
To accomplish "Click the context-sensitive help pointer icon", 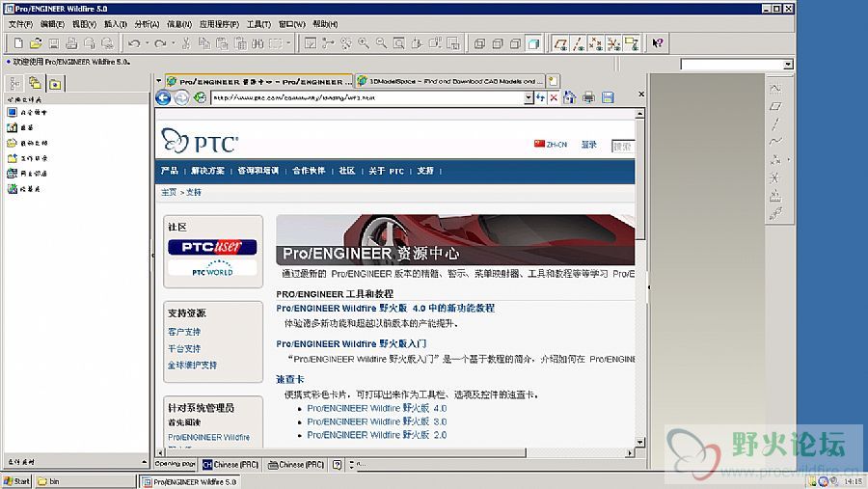I will (658, 43).
